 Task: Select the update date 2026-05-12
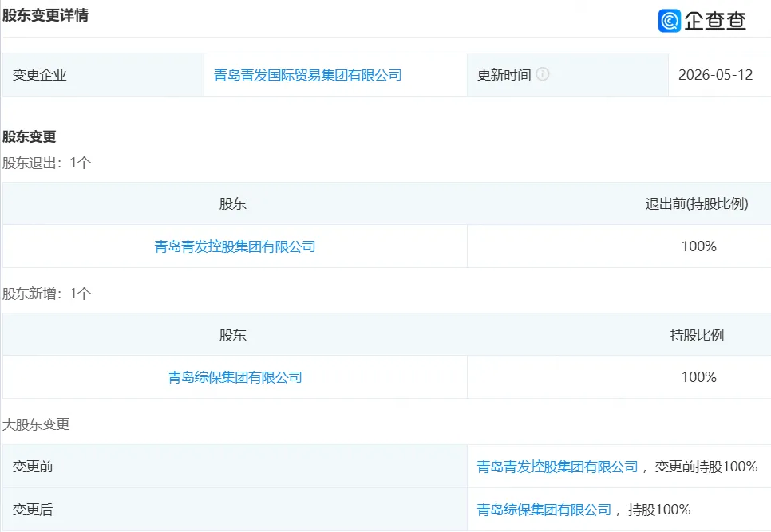tap(715, 75)
